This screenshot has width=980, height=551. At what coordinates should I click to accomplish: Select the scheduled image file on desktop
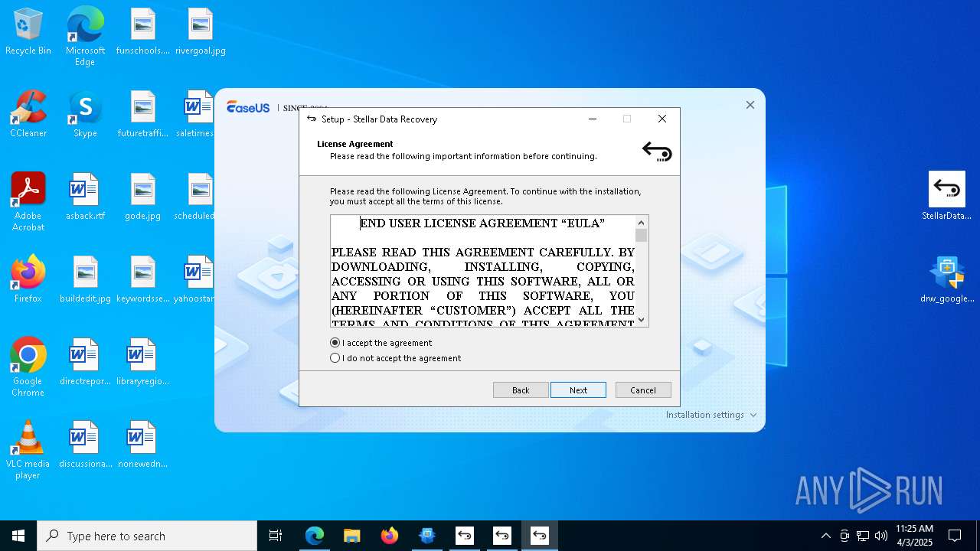pyautogui.click(x=195, y=197)
